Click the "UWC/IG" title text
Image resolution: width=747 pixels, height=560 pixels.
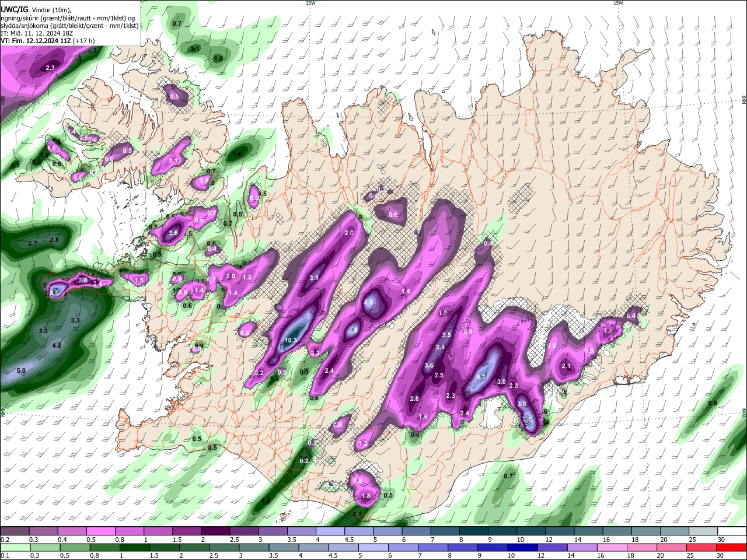tap(13, 9)
